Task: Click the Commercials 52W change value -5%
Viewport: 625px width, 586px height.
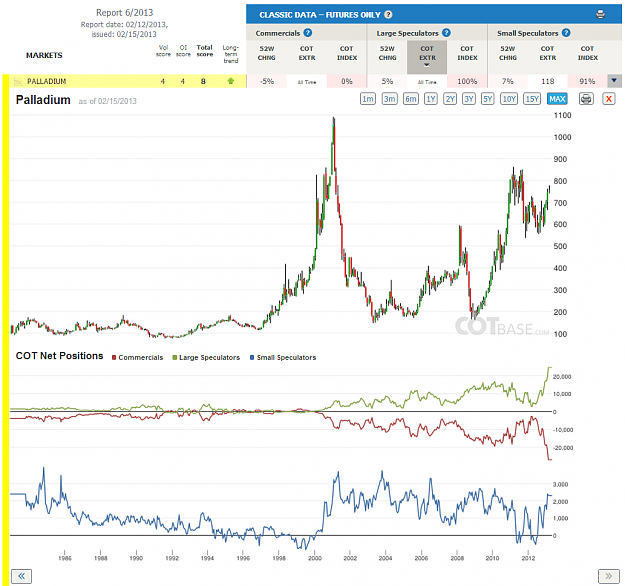Action: click(x=267, y=81)
